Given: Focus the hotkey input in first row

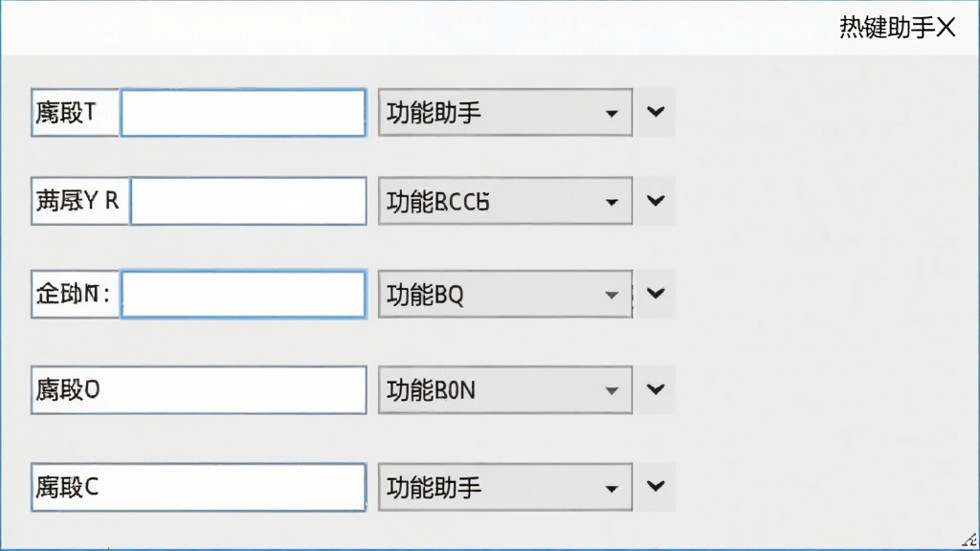Looking at the screenshot, I should [x=243, y=113].
